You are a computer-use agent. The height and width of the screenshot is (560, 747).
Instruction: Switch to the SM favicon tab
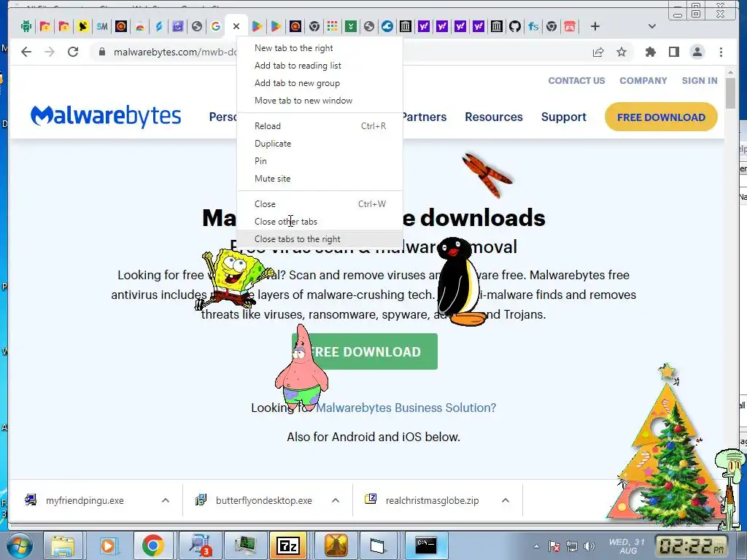click(x=102, y=27)
